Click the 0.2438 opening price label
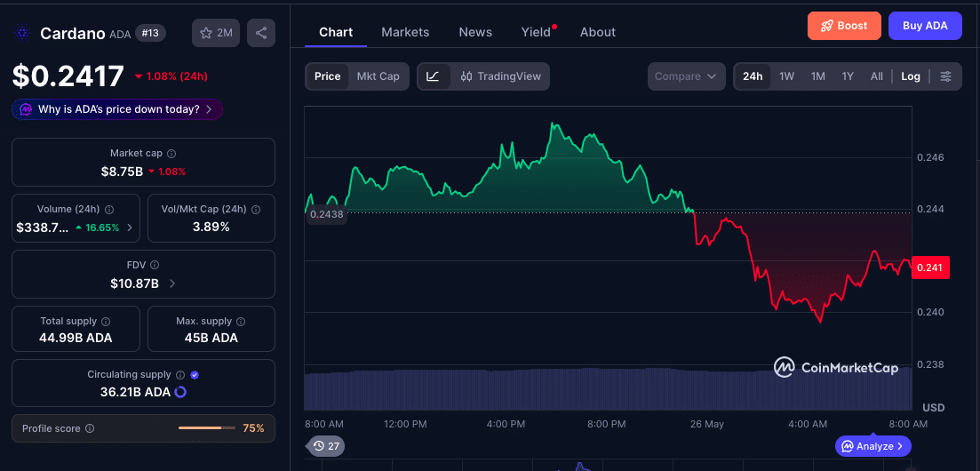Image resolution: width=980 pixels, height=471 pixels. 325,214
